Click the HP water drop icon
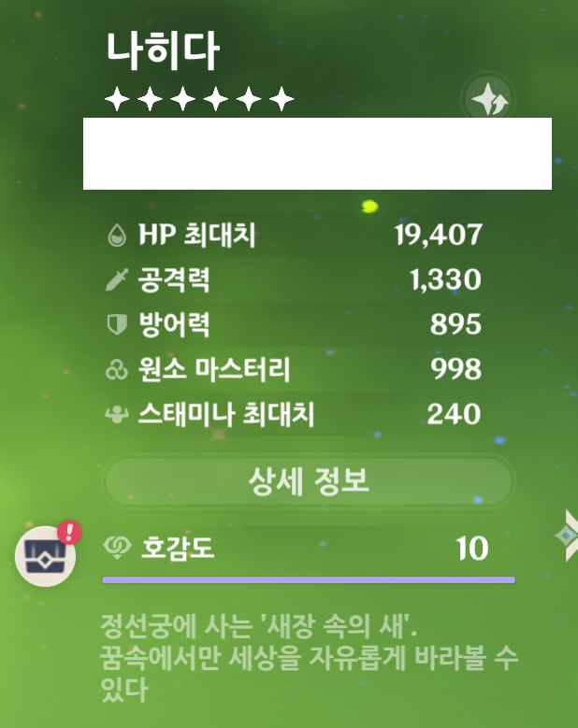 point(117,235)
